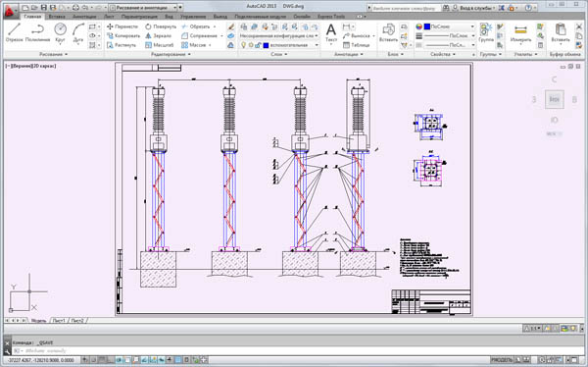
Task: Expand the Рисование panel arrow
Action: pyautogui.click(x=67, y=54)
